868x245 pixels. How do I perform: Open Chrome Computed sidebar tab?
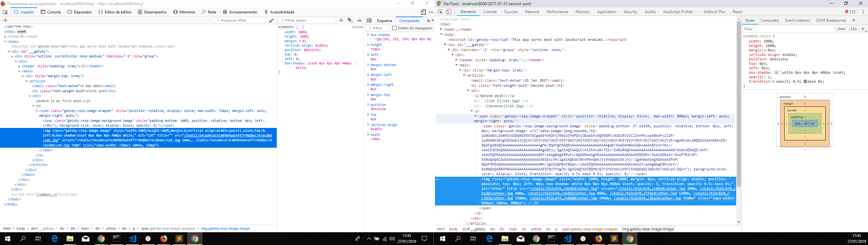(770, 20)
